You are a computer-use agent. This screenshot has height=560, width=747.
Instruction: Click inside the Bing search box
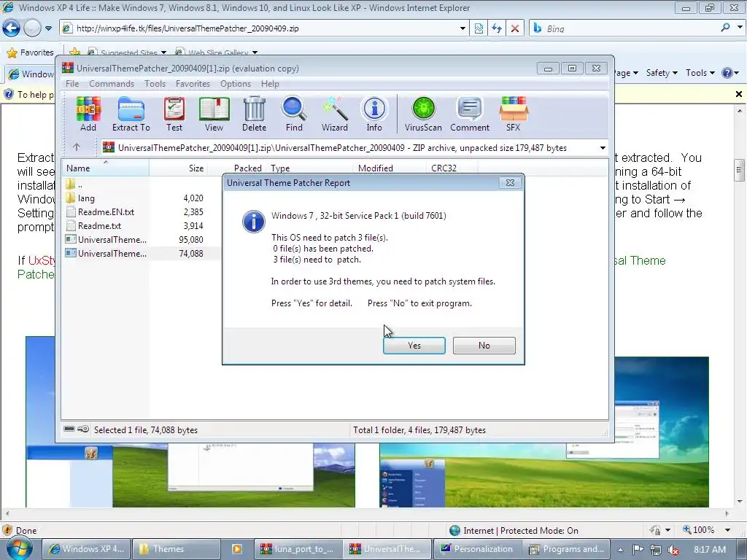[x=624, y=28]
